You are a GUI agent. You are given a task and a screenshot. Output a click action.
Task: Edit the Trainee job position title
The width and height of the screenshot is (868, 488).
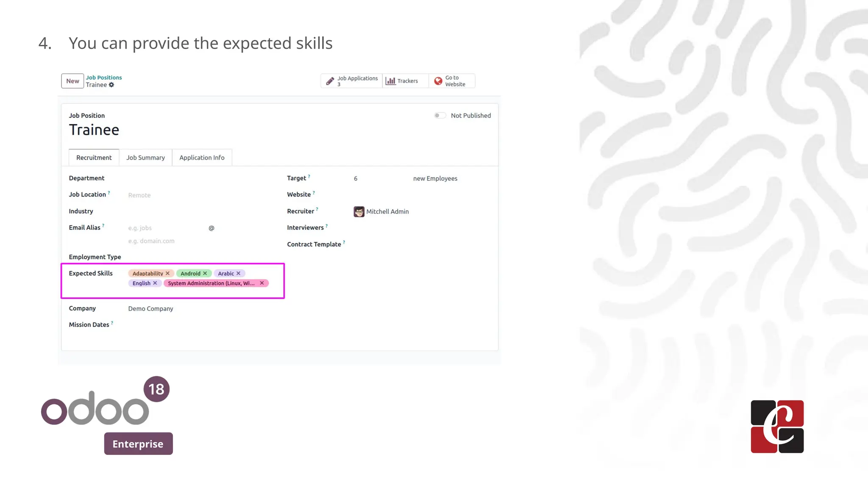pos(94,130)
